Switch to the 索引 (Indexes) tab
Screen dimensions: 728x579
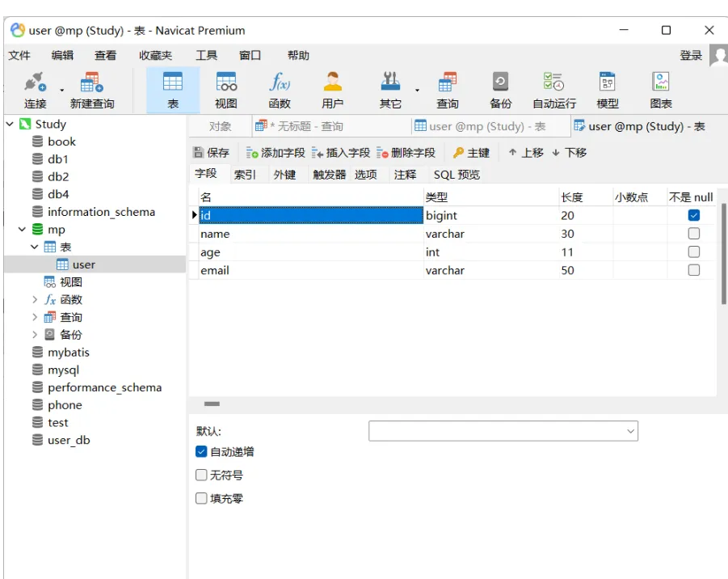pyautogui.click(x=245, y=175)
